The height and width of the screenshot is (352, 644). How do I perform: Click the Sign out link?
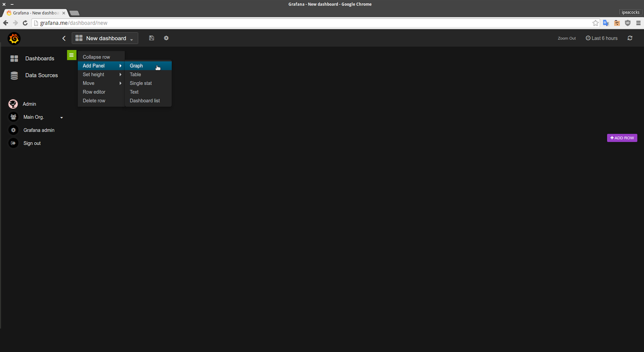tap(32, 143)
